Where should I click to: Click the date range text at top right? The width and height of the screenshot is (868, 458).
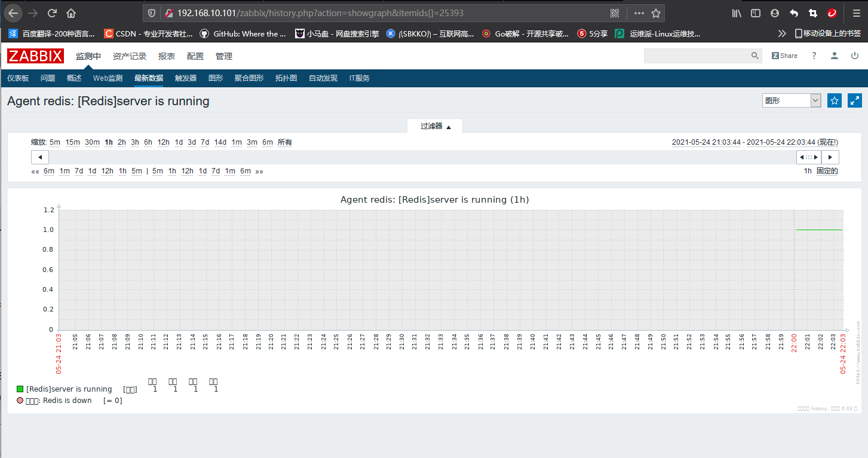[755, 142]
